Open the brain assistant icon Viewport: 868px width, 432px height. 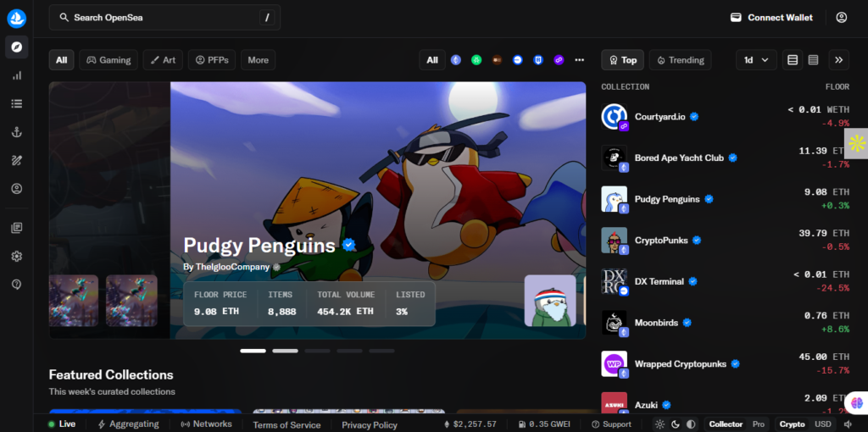[x=857, y=402]
